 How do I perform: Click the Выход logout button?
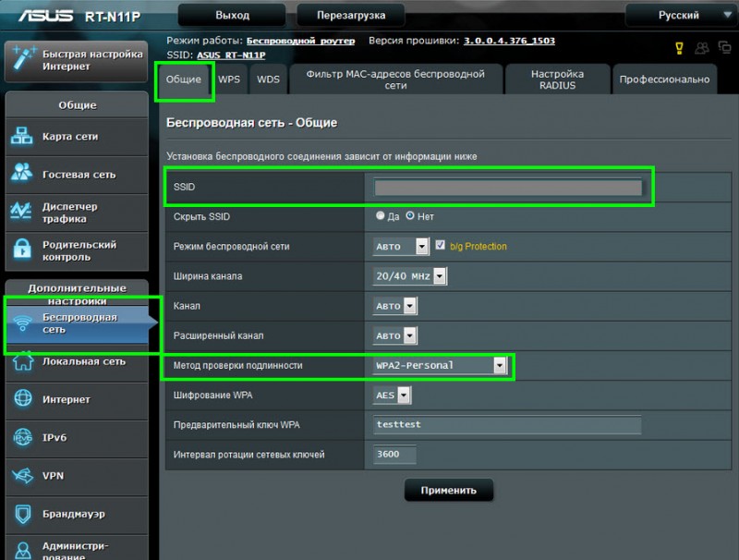pyautogui.click(x=232, y=16)
